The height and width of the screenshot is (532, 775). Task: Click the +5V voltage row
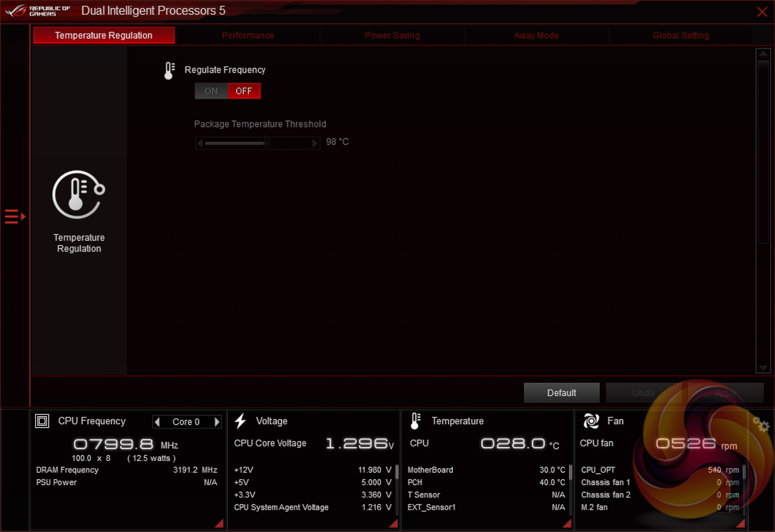click(x=313, y=482)
